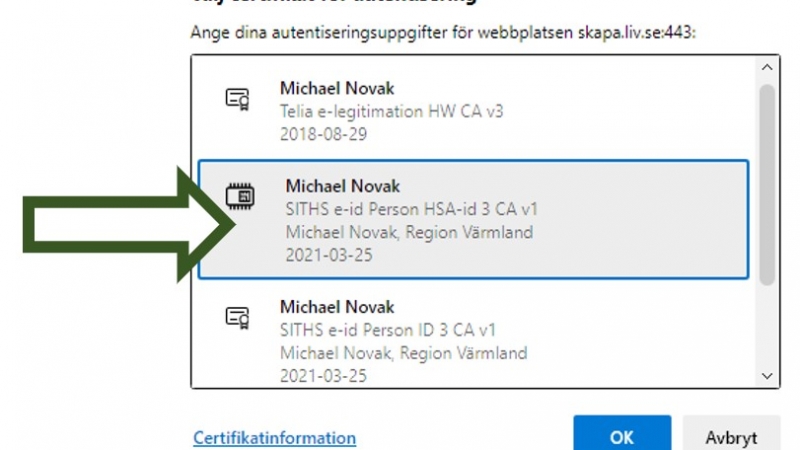Click Michael Novak name in Telia entry

click(337, 88)
